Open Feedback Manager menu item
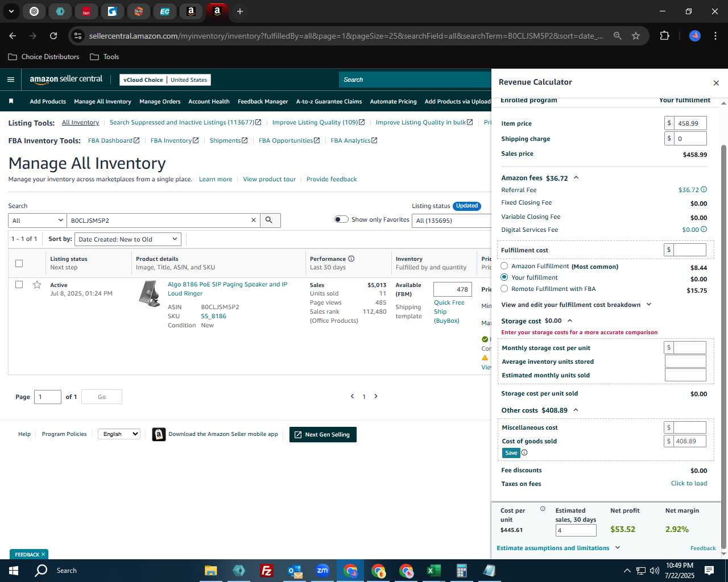The height and width of the screenshot is (582, 728). point(263,101)
